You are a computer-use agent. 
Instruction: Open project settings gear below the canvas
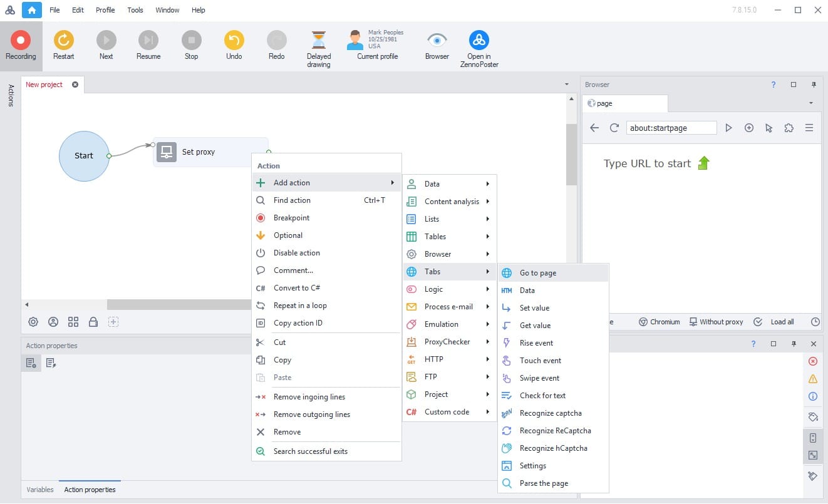33,321
